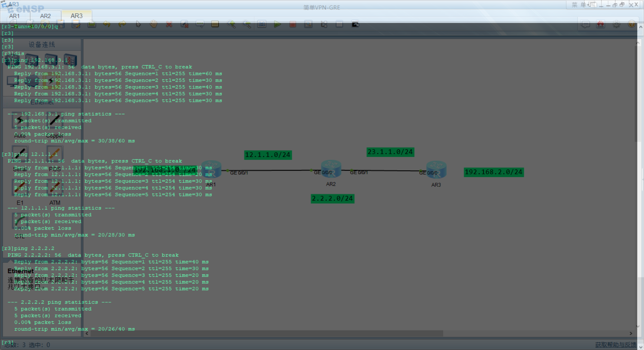Select the rectangle palette tool
This screenshot has height=350, width=644.
coord(215,24)
